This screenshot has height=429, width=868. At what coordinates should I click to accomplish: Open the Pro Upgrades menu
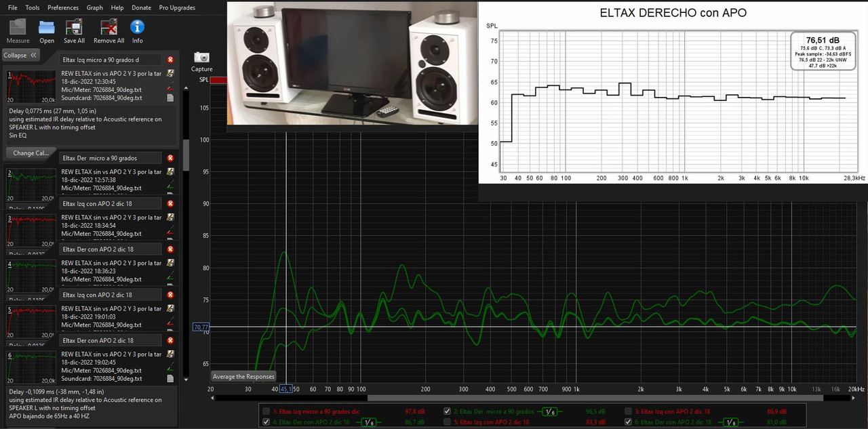coord(177,7)
